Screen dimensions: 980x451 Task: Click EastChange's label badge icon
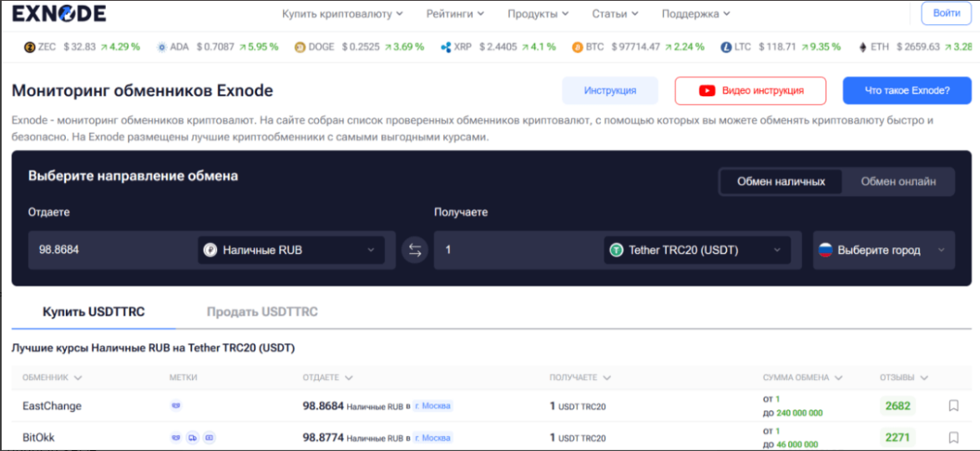coord(176,406)
